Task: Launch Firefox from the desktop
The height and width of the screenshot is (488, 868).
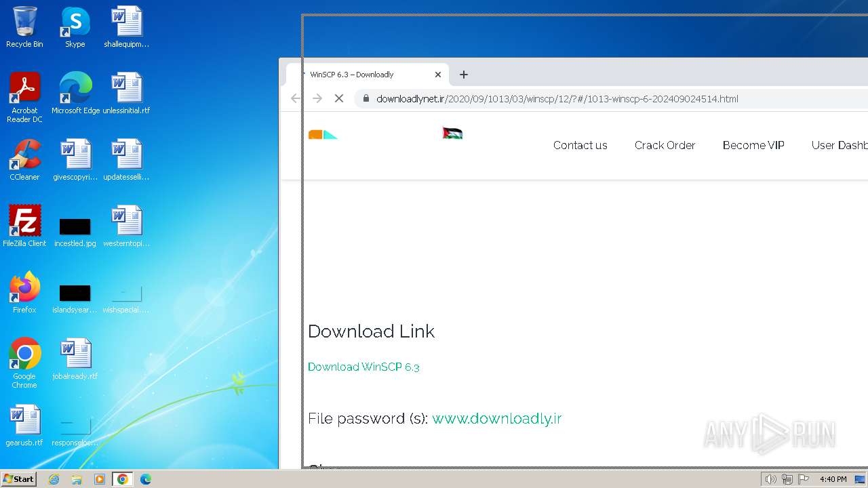Action: [x=24, y=293]
